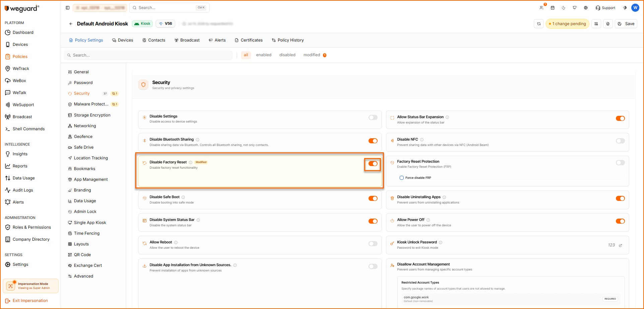Enable the Disable NFC switch

coord(620,141)
